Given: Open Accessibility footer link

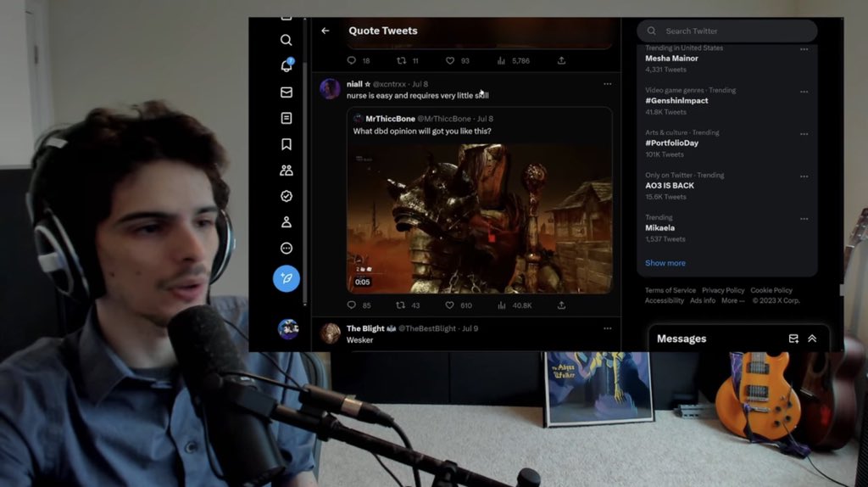Looking at the screenshot, I should [665, 301].
